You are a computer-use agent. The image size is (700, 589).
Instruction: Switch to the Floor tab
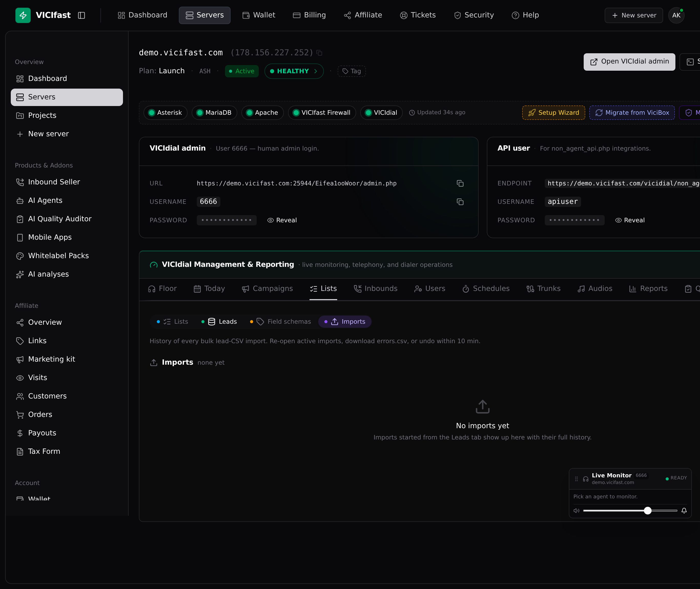pyautogui.click(x=162, y=289)
